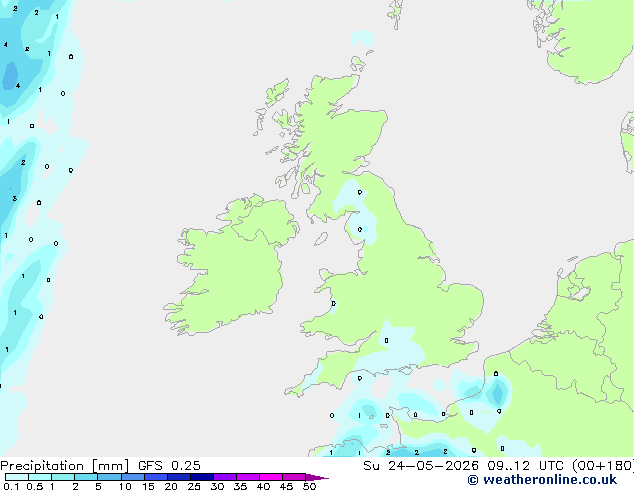Click the legend scale label '40'

(263, 486)
